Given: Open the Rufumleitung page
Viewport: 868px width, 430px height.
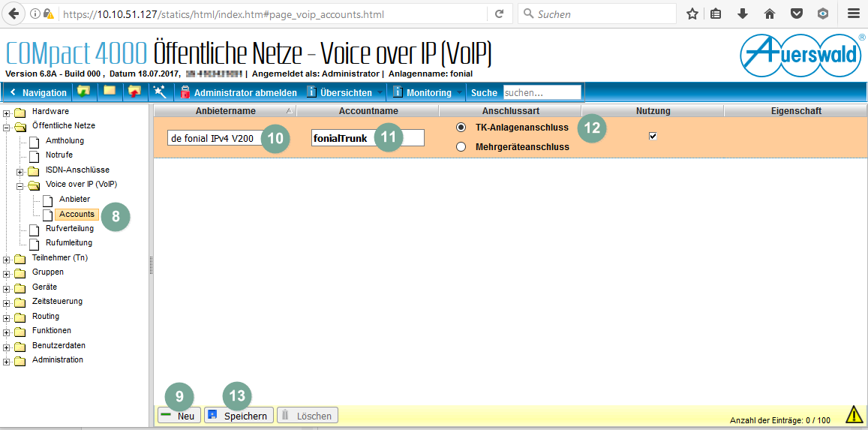Looking at the screenshot, I should [69, 242].
